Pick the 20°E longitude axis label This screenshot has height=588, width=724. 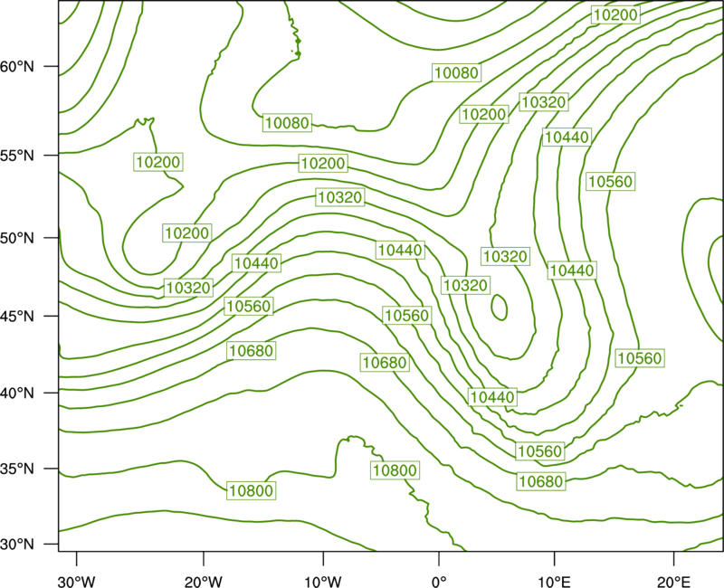point(673,582)
